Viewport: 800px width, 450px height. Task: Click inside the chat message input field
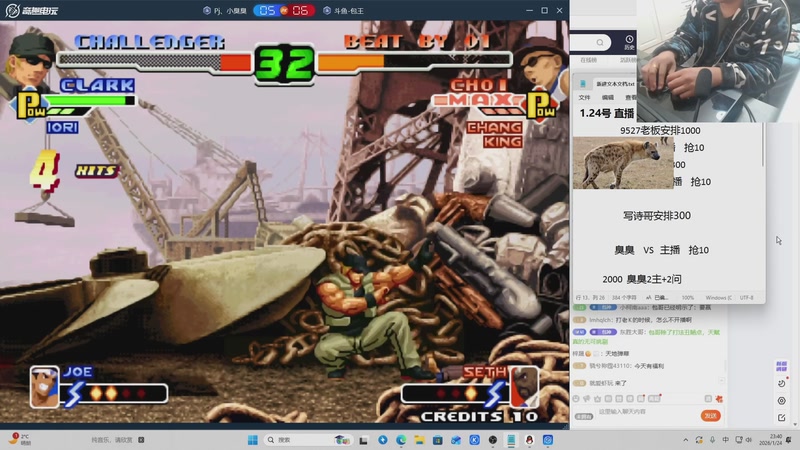tap(647, 411)
